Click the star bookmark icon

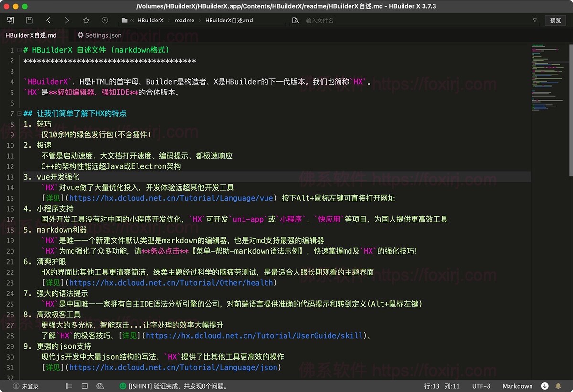(86, 21)
